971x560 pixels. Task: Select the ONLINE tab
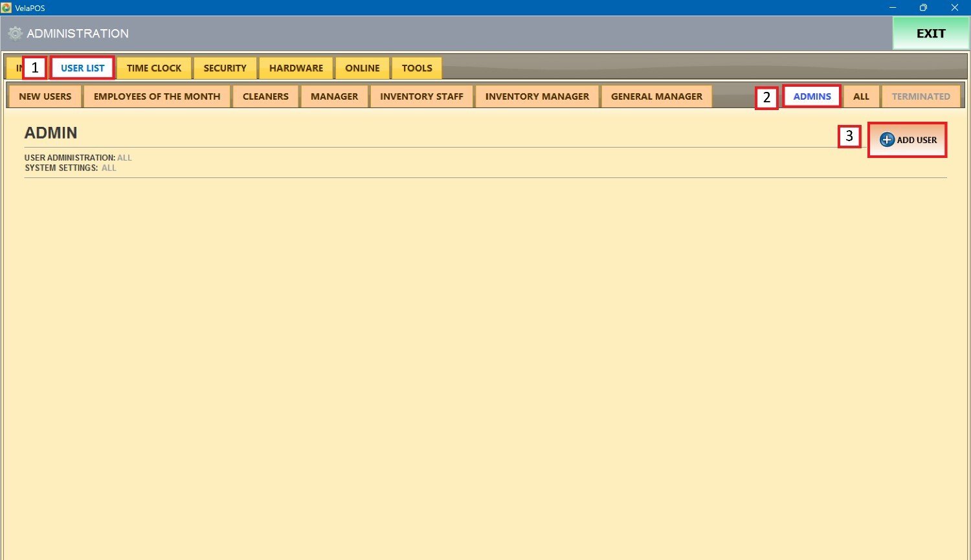362,68
